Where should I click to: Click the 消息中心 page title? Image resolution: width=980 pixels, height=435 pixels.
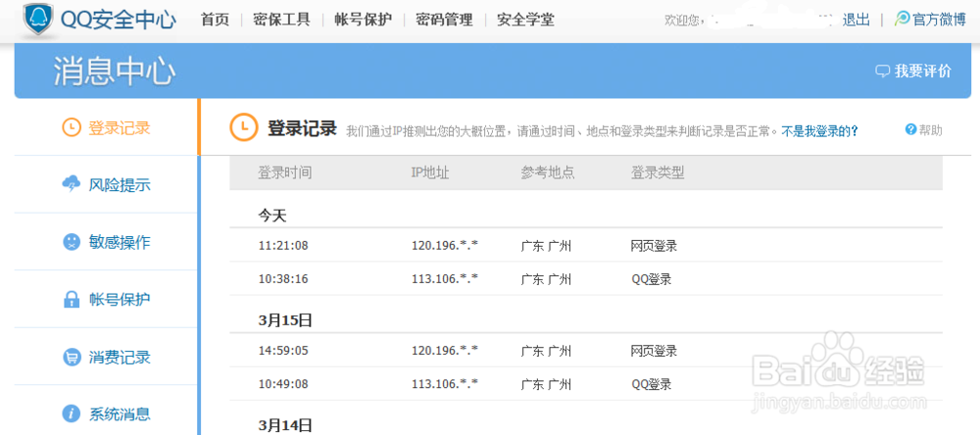[x=115, y=72]
